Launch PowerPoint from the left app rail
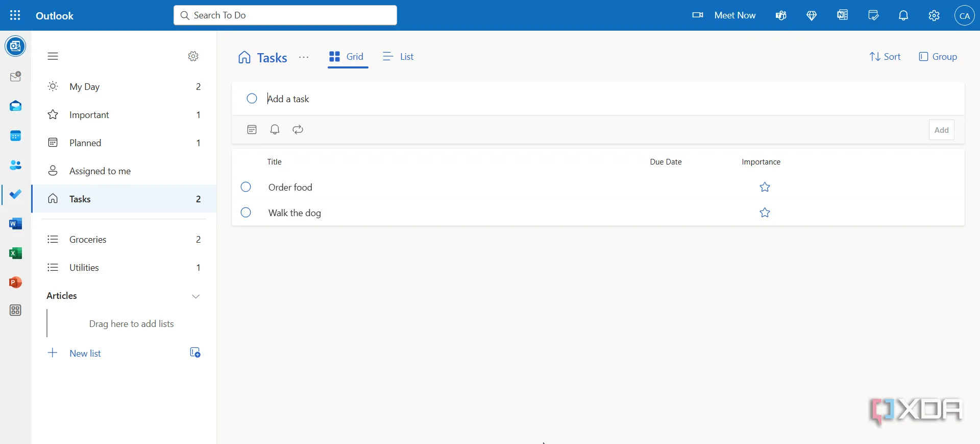This screenshot has height=444, width=980. (16, 283)
